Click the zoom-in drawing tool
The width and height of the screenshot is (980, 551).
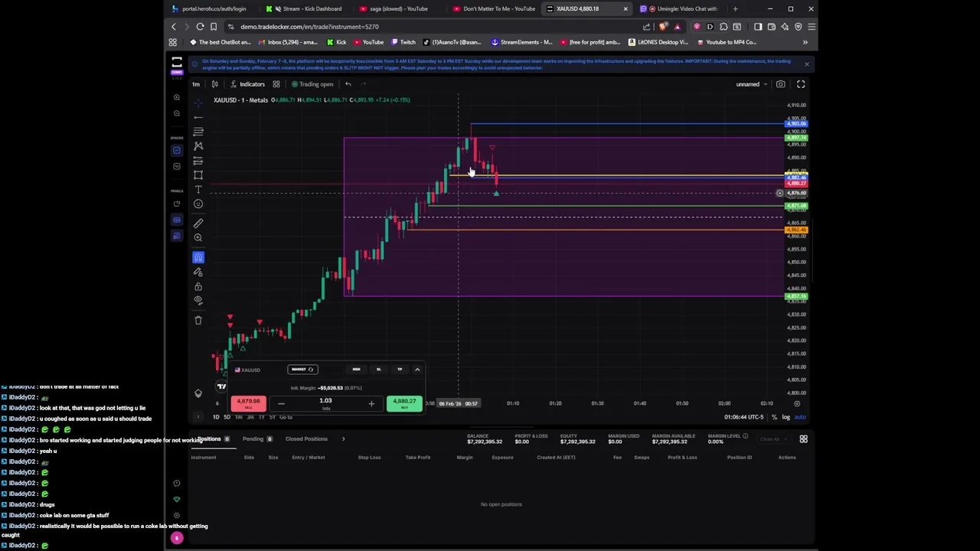[198, 237]
